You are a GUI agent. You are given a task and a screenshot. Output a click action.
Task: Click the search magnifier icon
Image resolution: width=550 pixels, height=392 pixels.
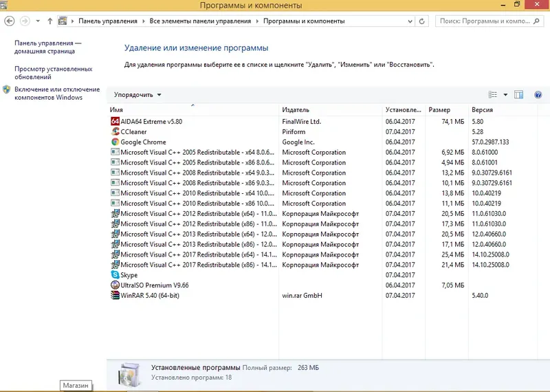click(x=536, y=21)
